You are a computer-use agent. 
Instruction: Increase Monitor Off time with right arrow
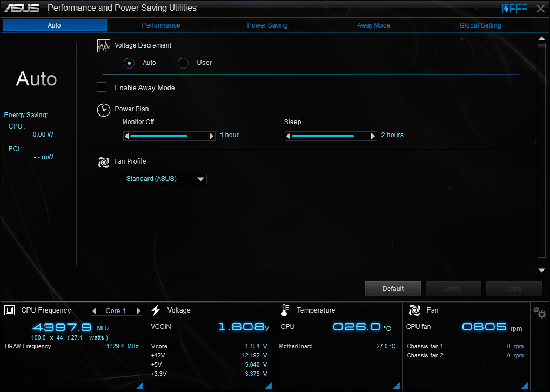(211, 136)
